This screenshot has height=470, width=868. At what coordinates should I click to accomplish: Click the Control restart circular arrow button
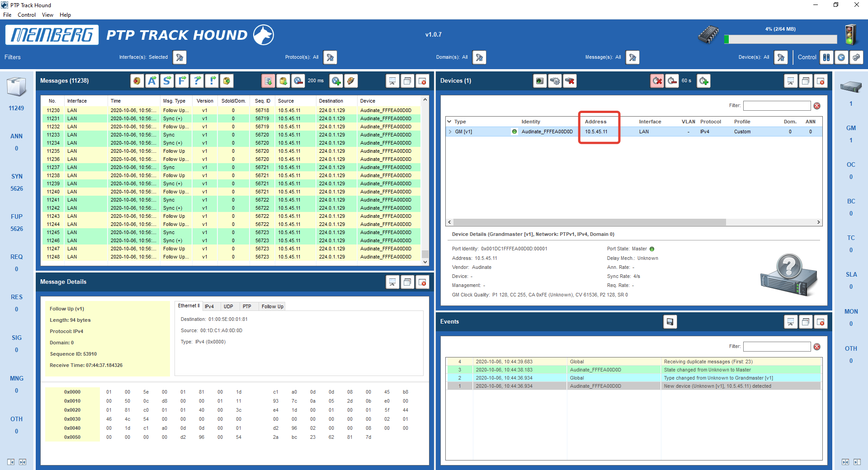click(841, 57)
